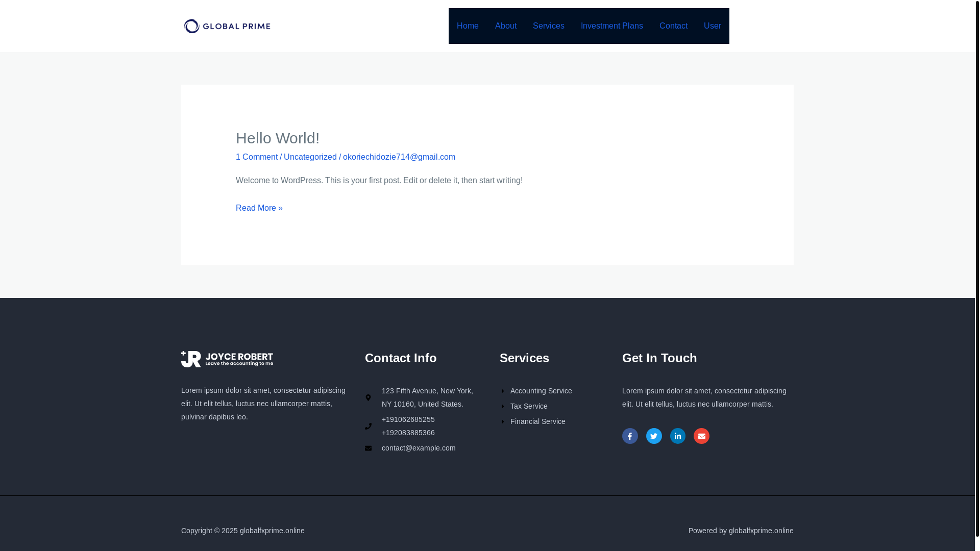Click the author email link okoriechidozie714@gmail.com

tap(399, 157)
